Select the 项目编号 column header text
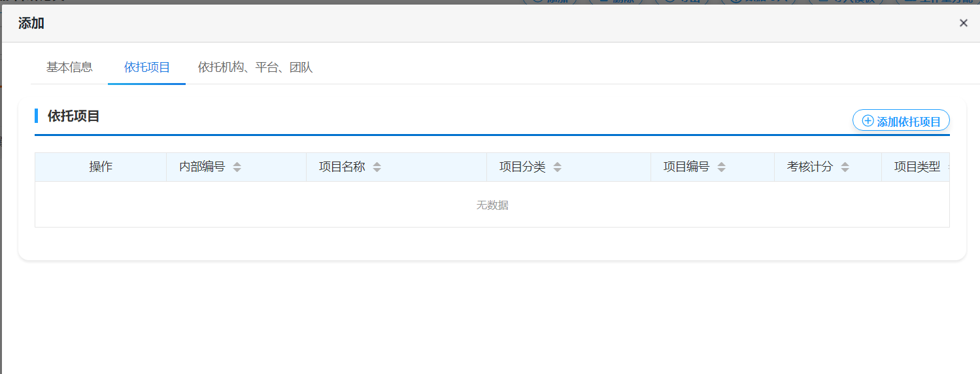Screen dimensions: 980x374 (686, 167)
